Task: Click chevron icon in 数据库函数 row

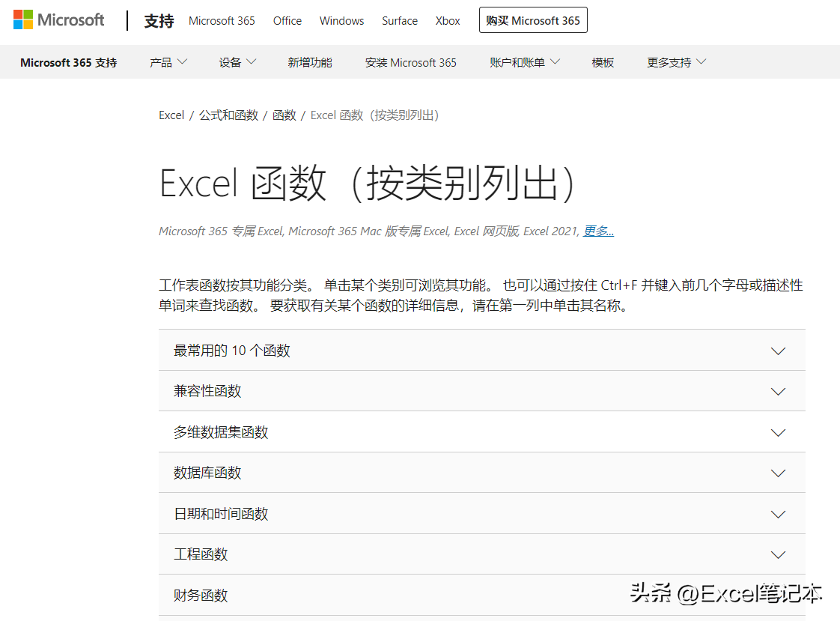Action: 778,473
